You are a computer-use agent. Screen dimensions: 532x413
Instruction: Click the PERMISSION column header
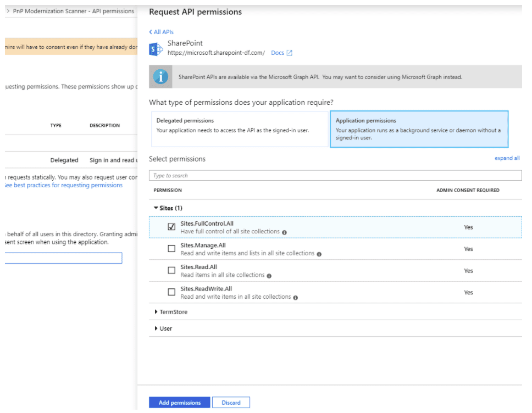(x=168, y=190)
